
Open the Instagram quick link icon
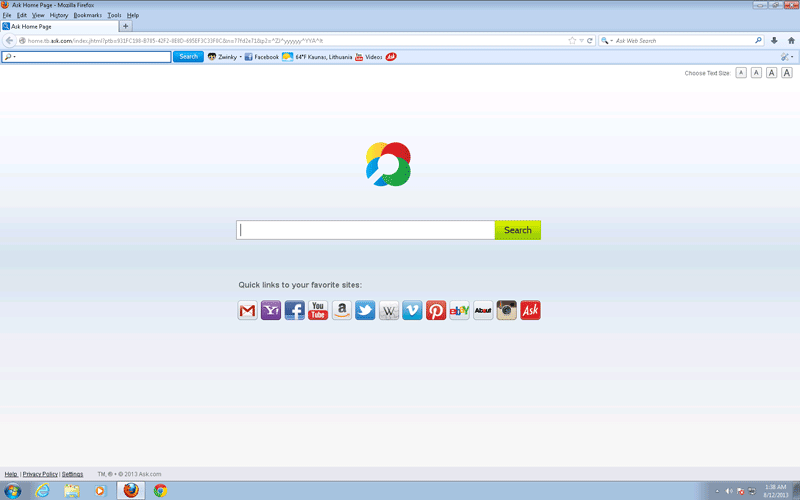507,311
